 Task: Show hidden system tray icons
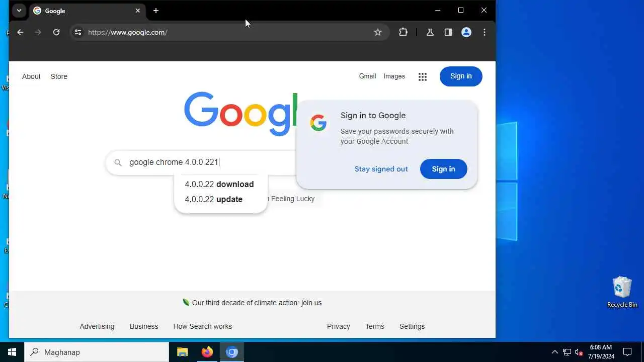[555, 352]
